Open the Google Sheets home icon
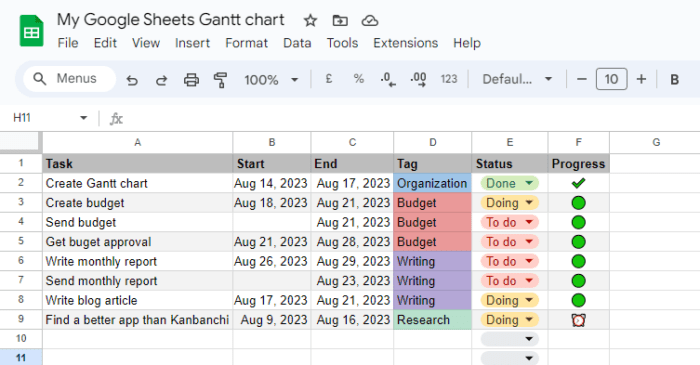 (31, 31)
